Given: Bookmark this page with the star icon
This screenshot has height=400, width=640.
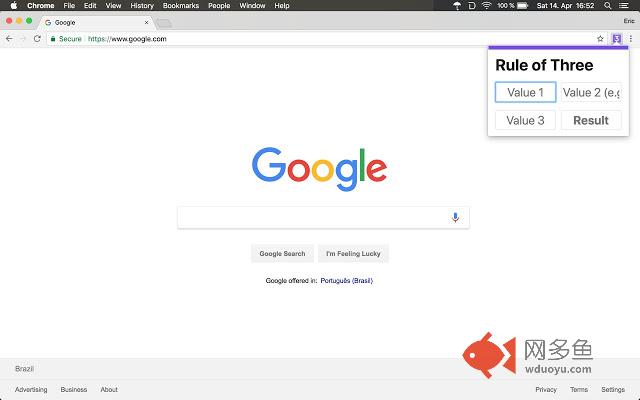Looking at the screenshot, I should tap(600, 39).
